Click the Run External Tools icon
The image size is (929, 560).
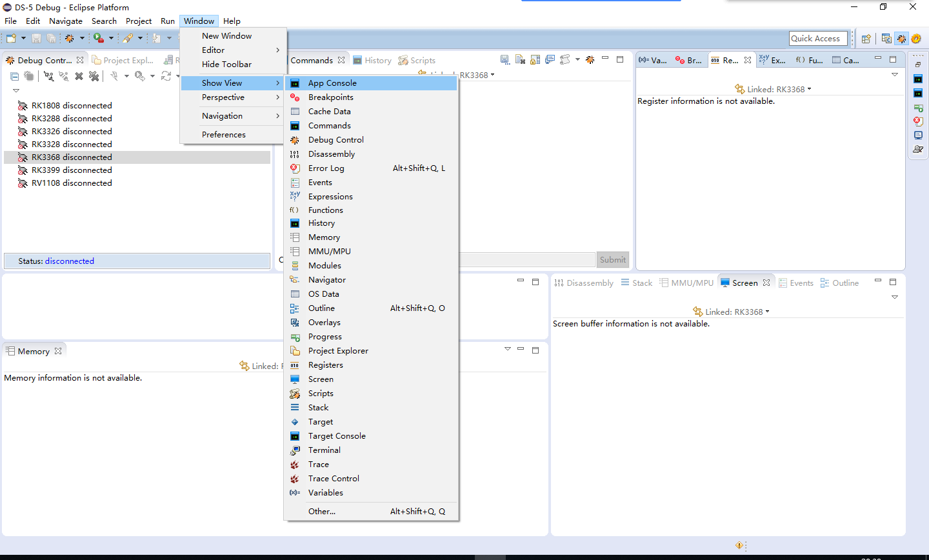(x=99, y=39)
